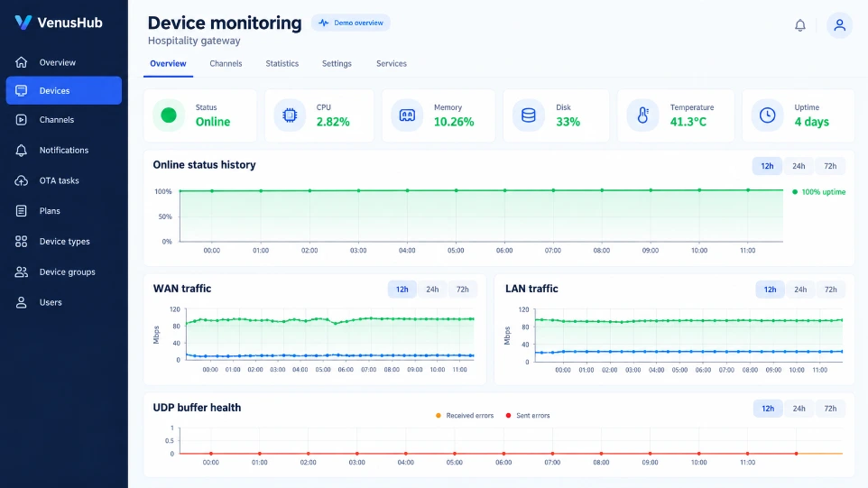Set LAN traffic range to 24h

pyautogui.click(x=800, y=290)
